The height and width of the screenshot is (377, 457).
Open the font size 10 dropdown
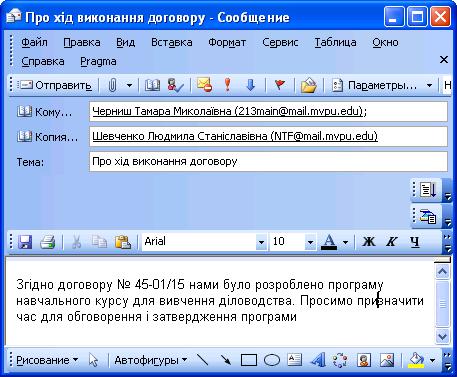[x=310, y=242]
